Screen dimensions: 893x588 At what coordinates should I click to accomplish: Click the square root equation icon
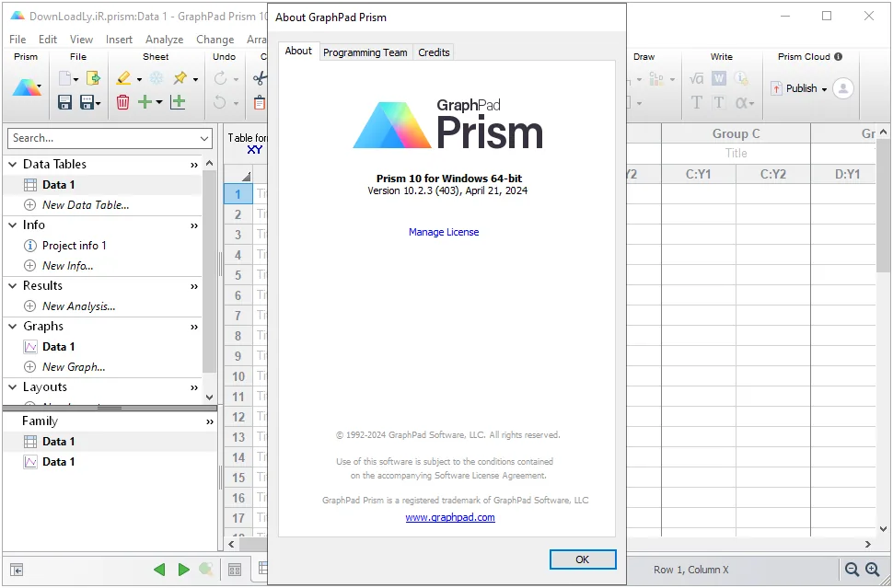[697, 78]
